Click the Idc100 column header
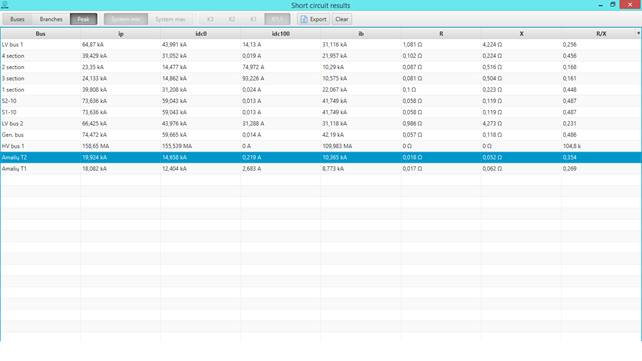Screen dimensions: 642x361 click(x=281, y=34)
